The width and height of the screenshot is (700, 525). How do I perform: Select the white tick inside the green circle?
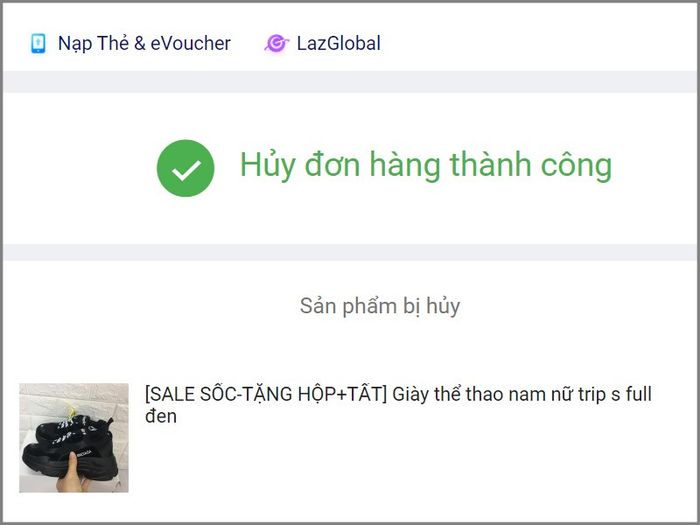pyautogui.click(x=186, y=170)
